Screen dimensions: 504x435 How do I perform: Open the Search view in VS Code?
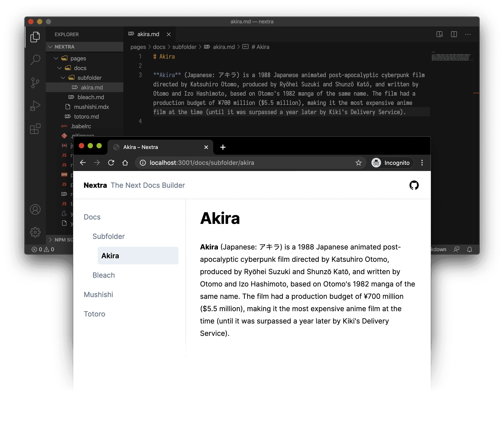35,59
